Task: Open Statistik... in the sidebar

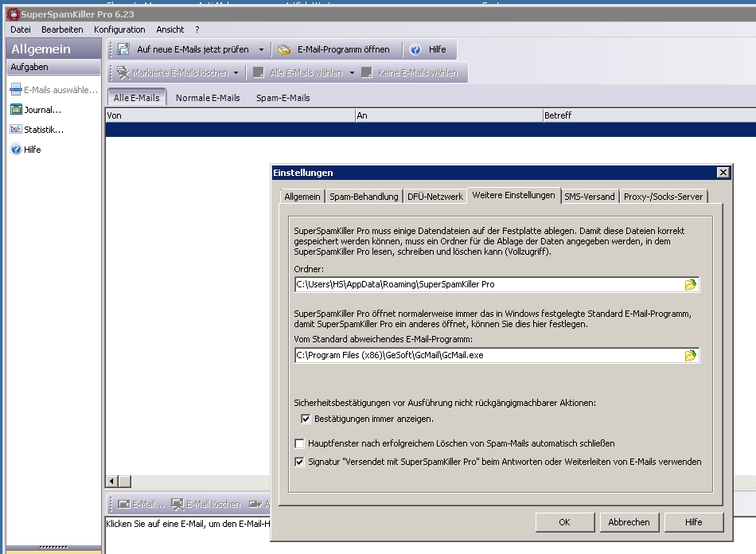Action: tap(44, 130)
